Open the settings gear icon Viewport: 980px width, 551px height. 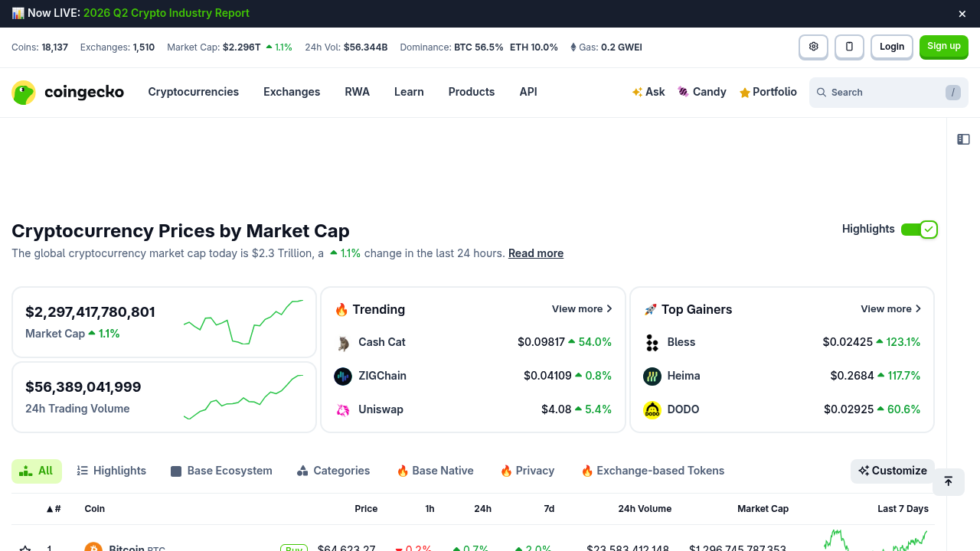click(813, 47)
